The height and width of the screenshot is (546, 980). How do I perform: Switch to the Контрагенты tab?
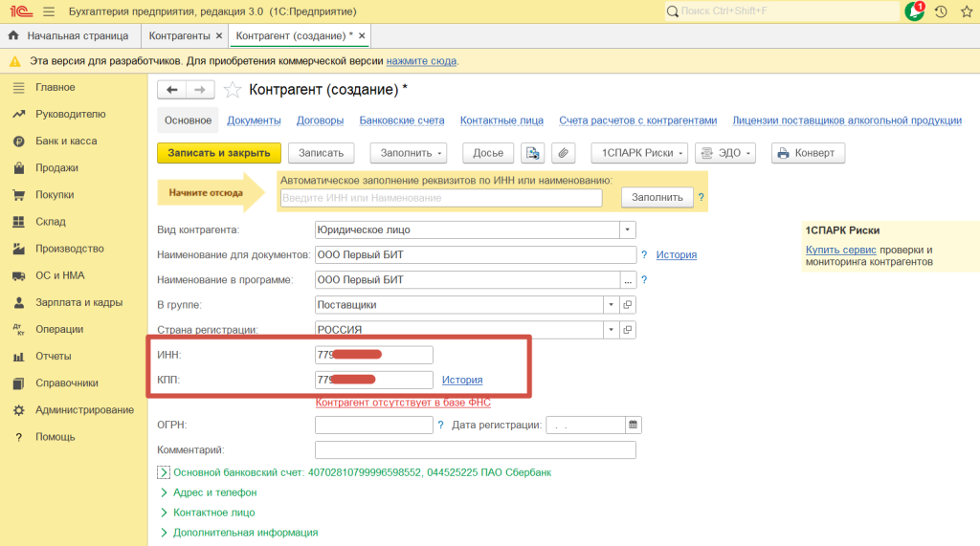click(x=179, y=35)
